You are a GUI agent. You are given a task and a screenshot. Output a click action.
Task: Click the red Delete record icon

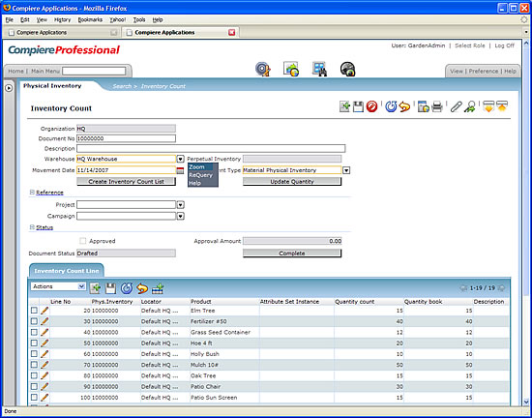(x=371, y=106)
